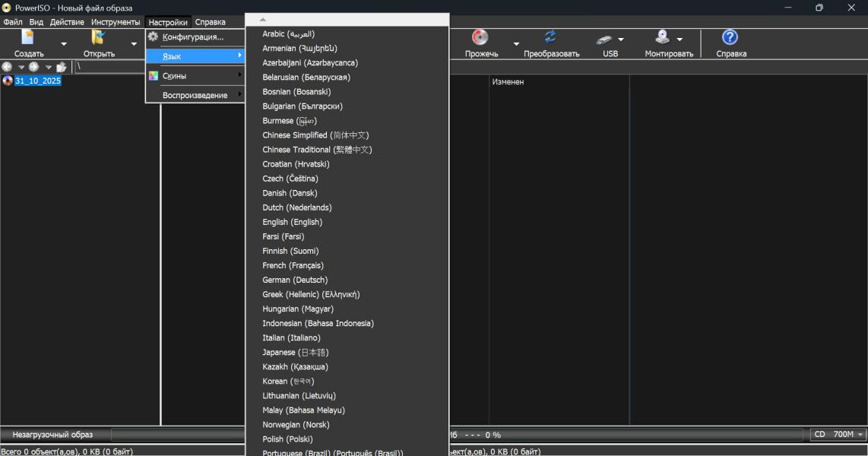Click the USB drive toolbar icon
The image size is (868, 456).
click(605, 40)
